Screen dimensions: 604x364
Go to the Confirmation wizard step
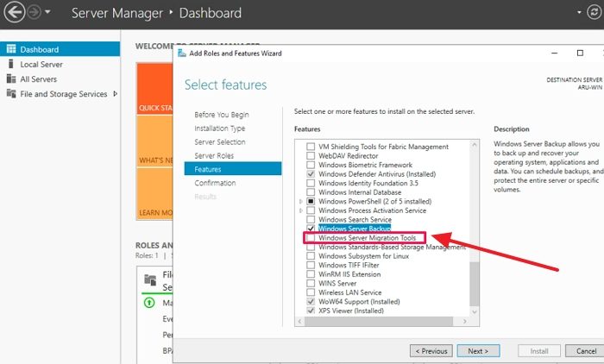[215, 183]
